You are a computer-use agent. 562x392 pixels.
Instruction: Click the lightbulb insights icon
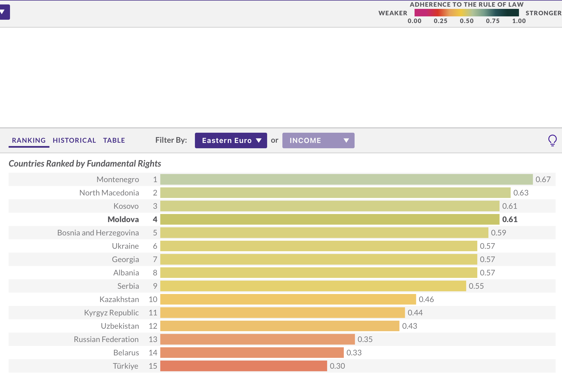[x=552, y=140]
